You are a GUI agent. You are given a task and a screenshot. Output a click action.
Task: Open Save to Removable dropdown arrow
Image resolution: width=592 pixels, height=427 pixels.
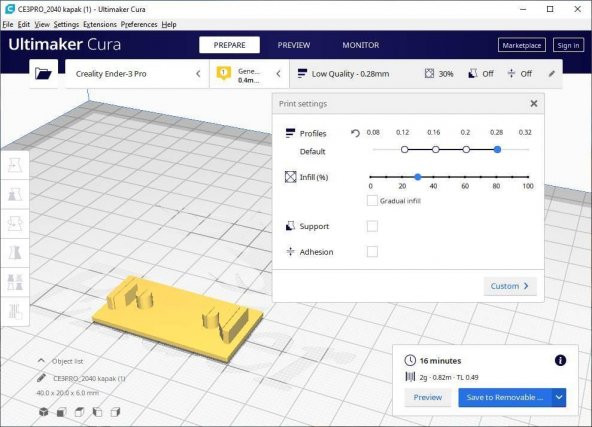click(559, 397)
